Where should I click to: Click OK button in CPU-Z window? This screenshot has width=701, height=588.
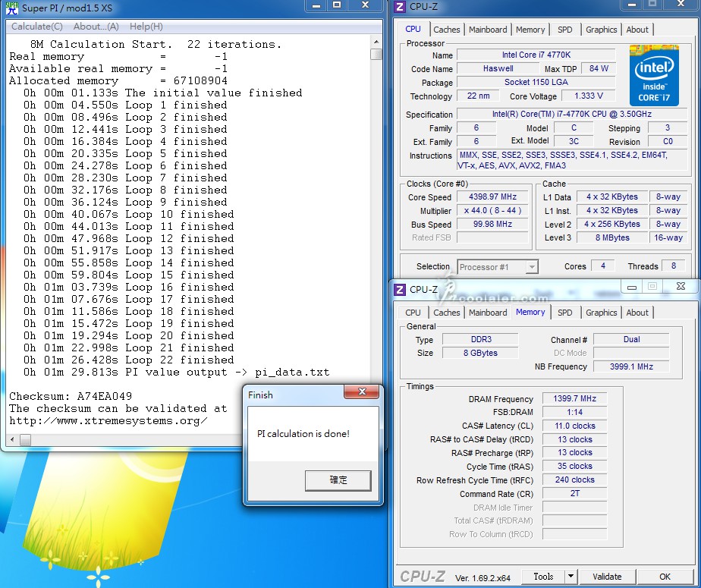665,577
